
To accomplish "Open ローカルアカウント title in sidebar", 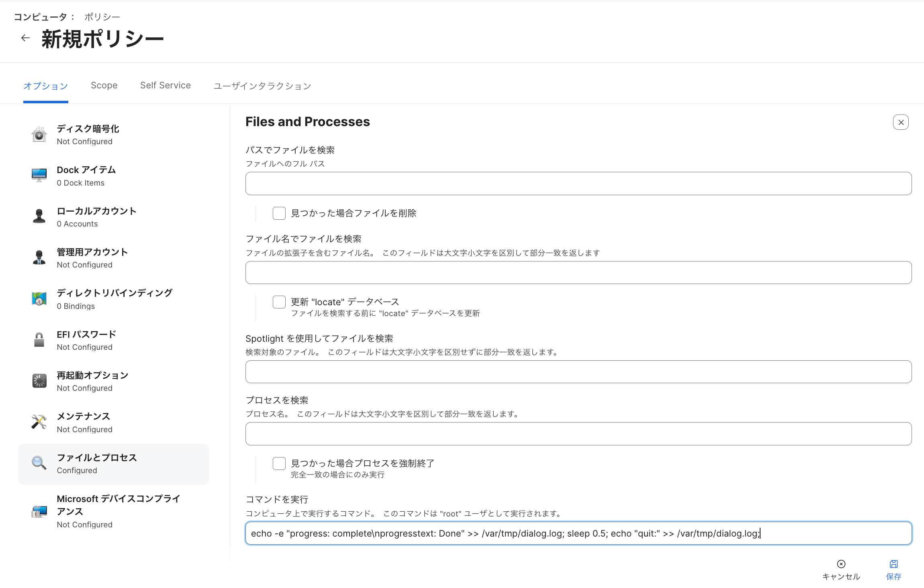I will pos(97,211).
